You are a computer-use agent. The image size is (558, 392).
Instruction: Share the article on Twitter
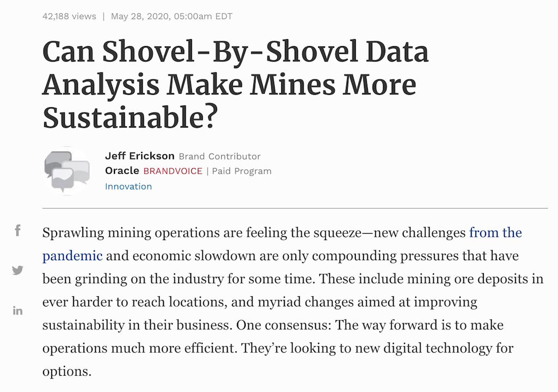(17, 271)
